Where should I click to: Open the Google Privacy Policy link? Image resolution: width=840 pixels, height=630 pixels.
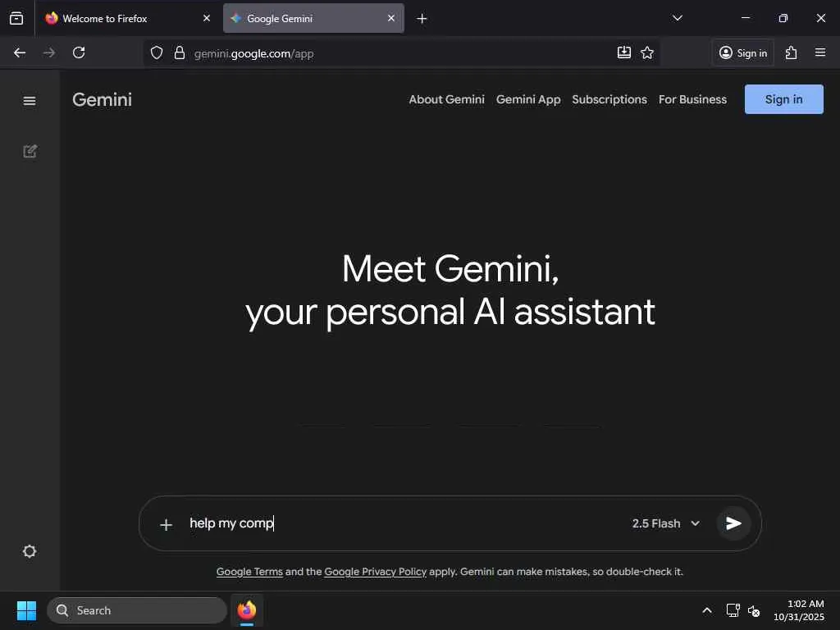pos(375,572)
